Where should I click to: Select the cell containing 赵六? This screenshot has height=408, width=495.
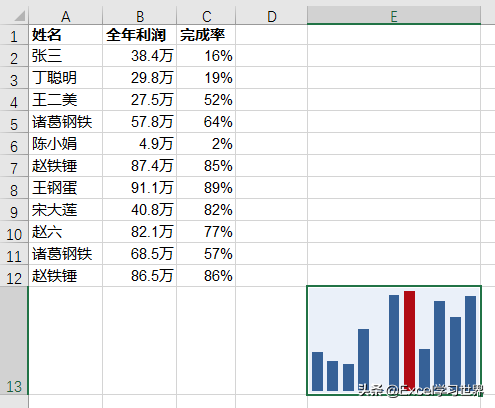(x=66, y=232)
